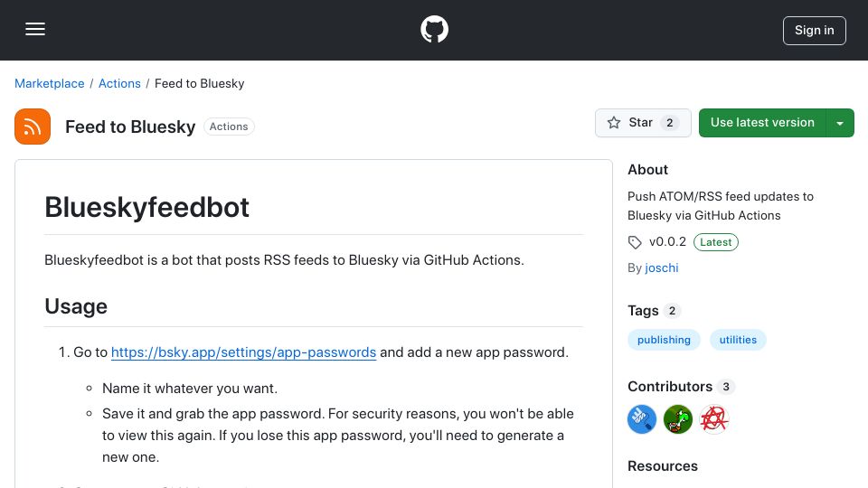Open the blue avatar contributor profile
This screenshot has height=488, width=868.
[642, 419]
